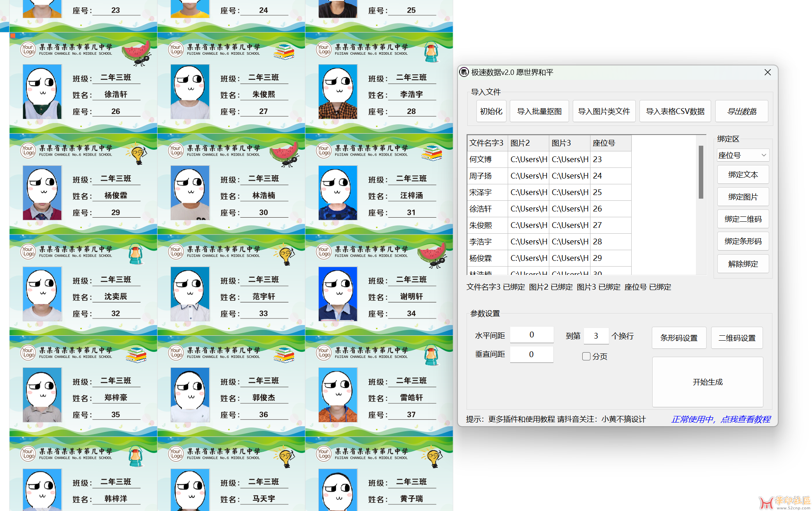This screenshot has height=511, width=812.
Task: Click lantern icon on 沈奕辰 card
Action: tap(135, 254)
